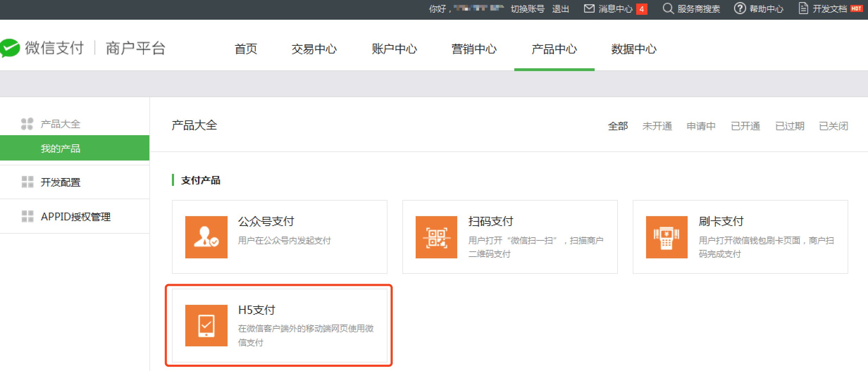Click the 公众号支付 product title
The height and width of the screenshot is (371, 868).
[266, 221]
